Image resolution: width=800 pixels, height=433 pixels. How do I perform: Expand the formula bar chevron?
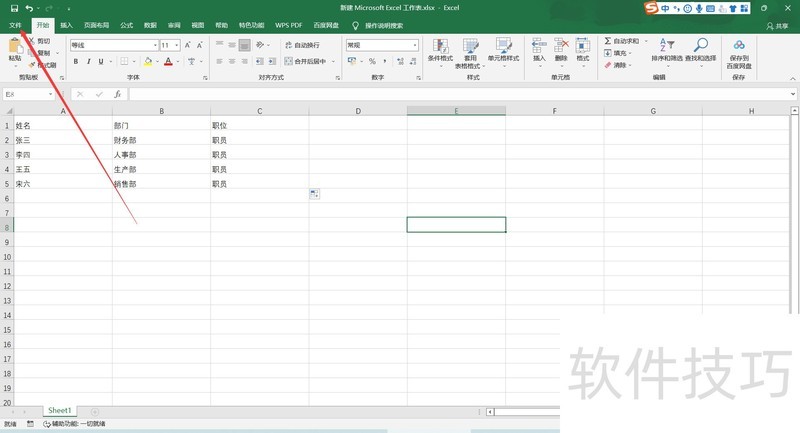click(793, 94)
